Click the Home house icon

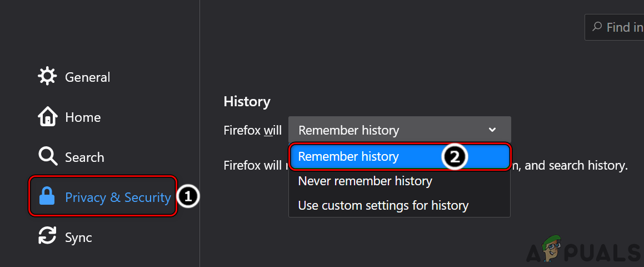(x=47, y=117)
